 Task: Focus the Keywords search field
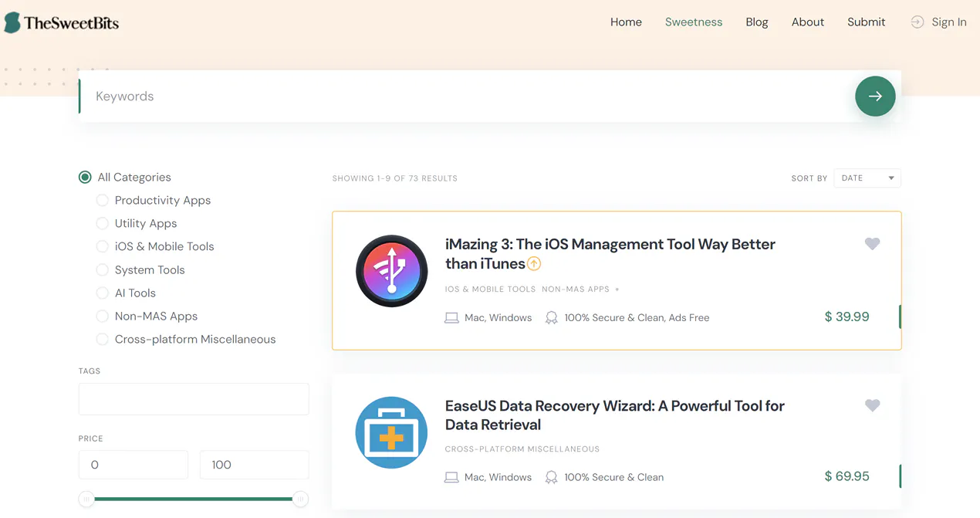(467, 96)
